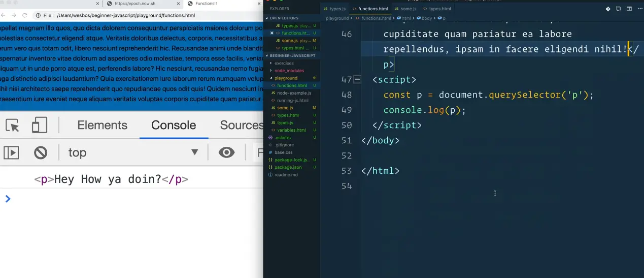Reload the page with the browser refresh icon
The height and width of the screenshot is (278, 644).
[x=25, y=16]
